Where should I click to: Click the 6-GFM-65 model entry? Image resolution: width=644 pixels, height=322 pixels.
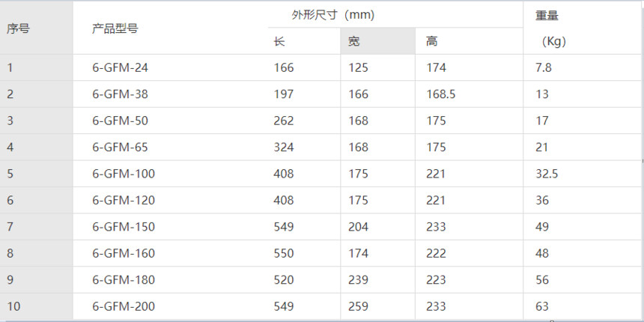coord(121,148)
